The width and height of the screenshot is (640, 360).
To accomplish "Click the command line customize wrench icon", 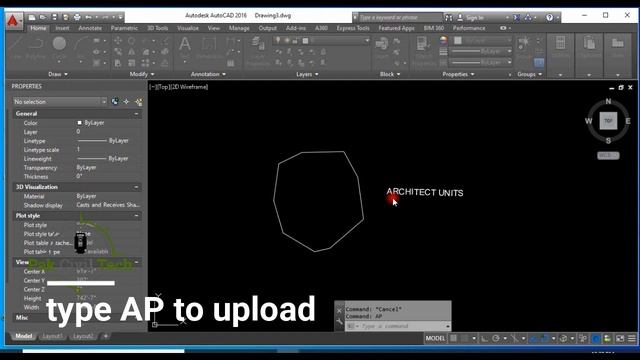I will [339, 322].
